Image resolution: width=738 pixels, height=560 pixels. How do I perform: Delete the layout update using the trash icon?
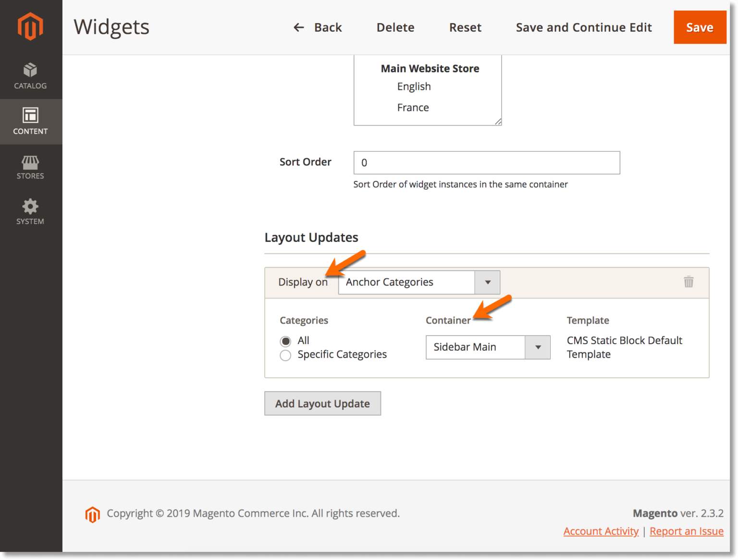coord(689,282)
